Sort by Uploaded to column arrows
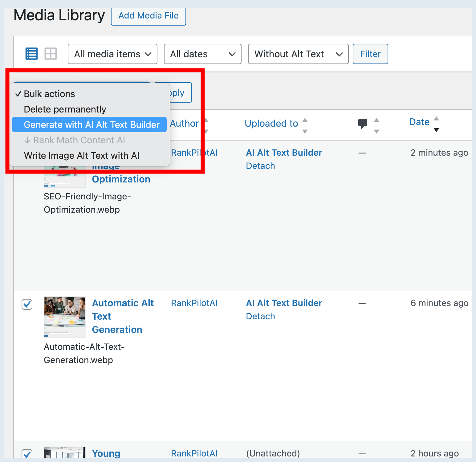 [305, 125]
